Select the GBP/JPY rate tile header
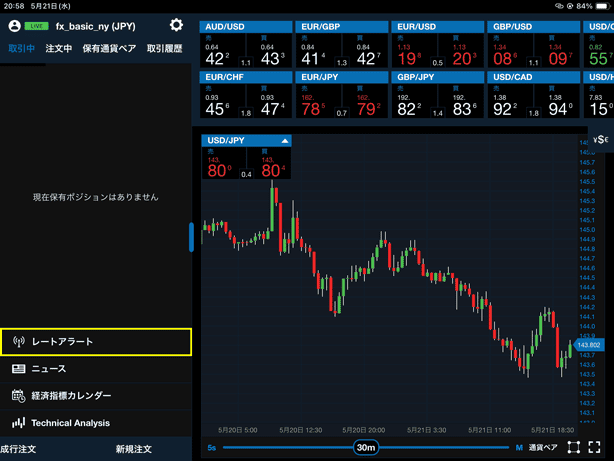 (x=438, y=77)
